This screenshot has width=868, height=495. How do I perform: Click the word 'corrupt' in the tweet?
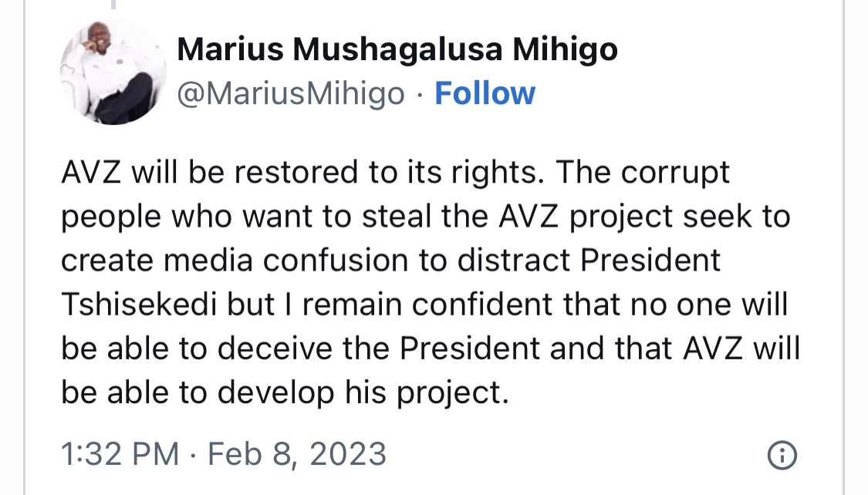tap(675, 173)
